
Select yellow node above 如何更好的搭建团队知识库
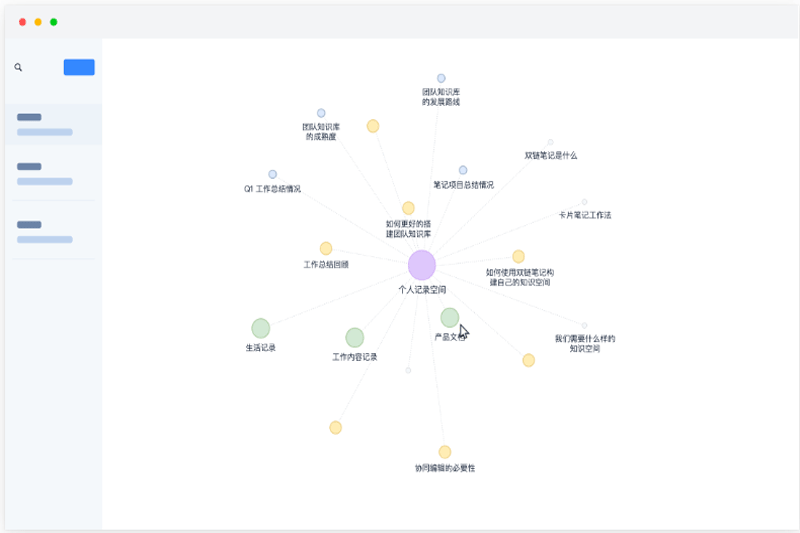[408, 208]
